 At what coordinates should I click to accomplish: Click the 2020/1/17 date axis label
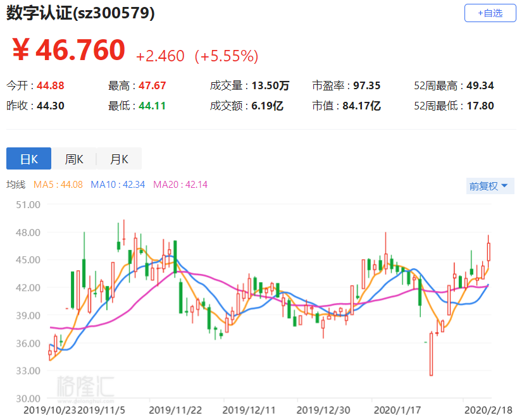tap(397, 410)
